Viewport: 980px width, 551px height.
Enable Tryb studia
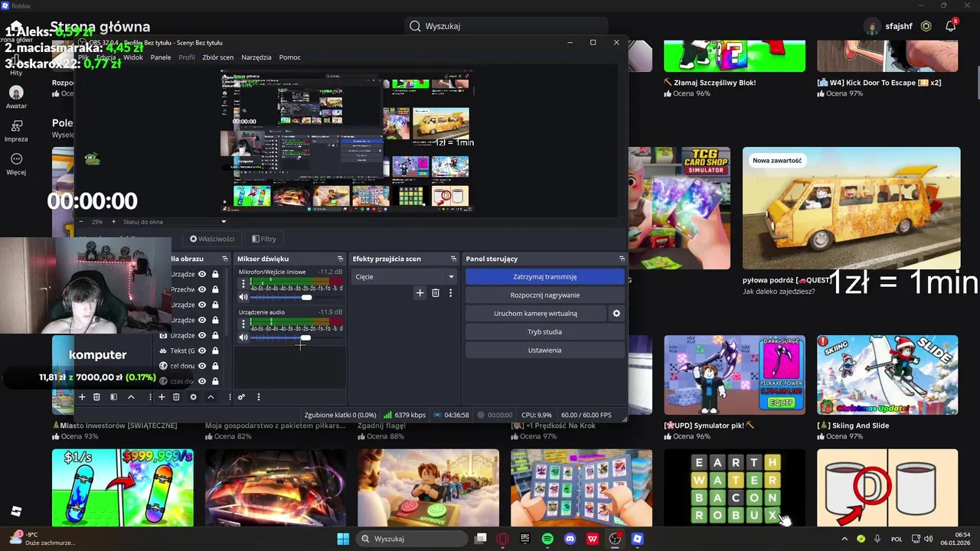(x=545, y=331)
